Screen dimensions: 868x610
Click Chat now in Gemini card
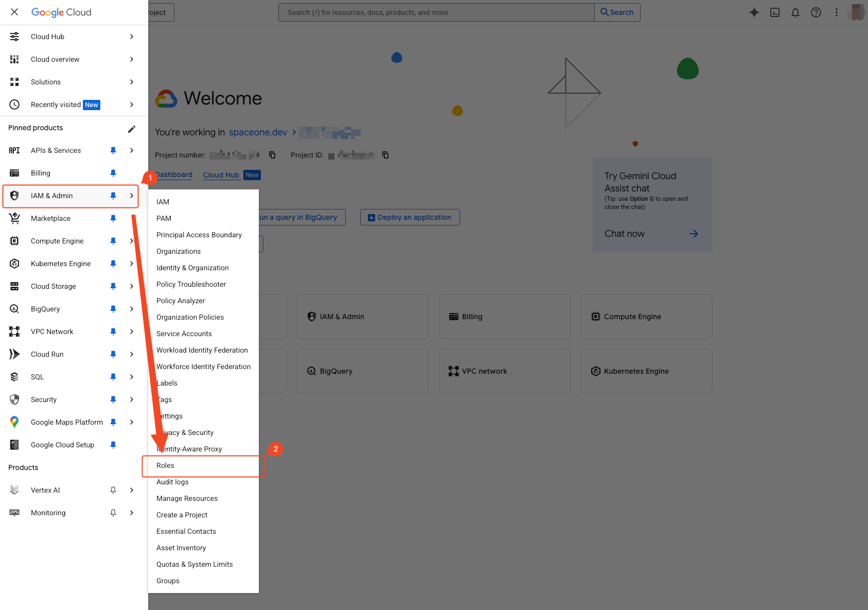point(652,234)
